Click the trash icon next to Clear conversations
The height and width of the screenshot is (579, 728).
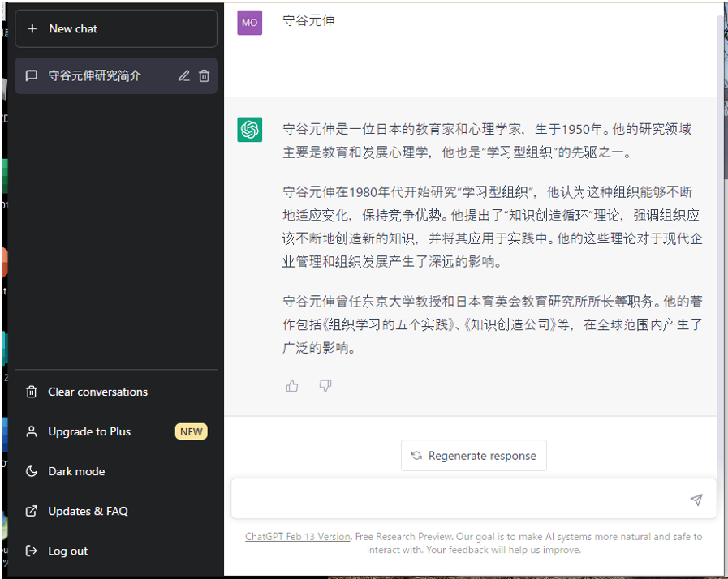pos(31,392)
